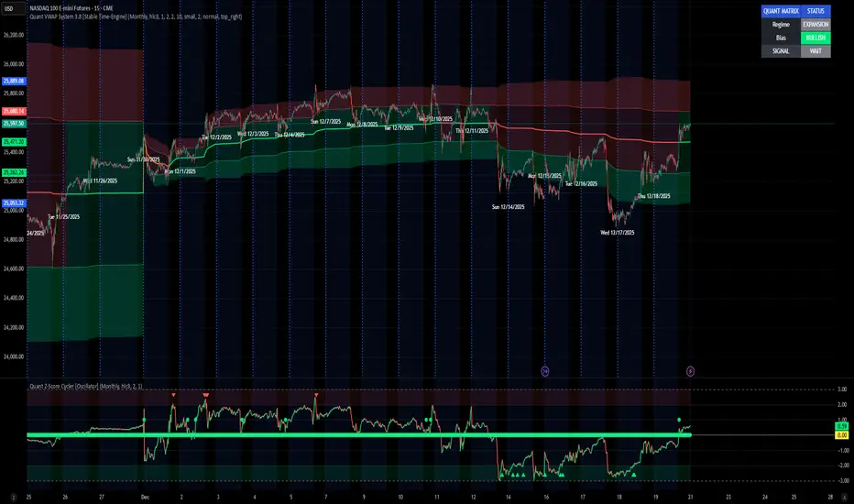Click the EXPANSION status cell
Image resolution: width=854 pixels, height=504 pixels.
click(816, 25)
